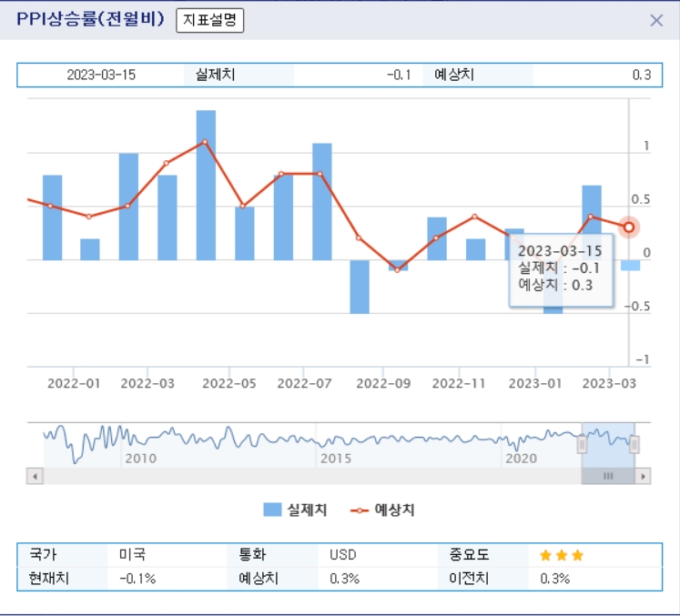Screen dimensions: 680x616
Task: Click the 2023-03-15 date in header row
Action: [101, 75]
